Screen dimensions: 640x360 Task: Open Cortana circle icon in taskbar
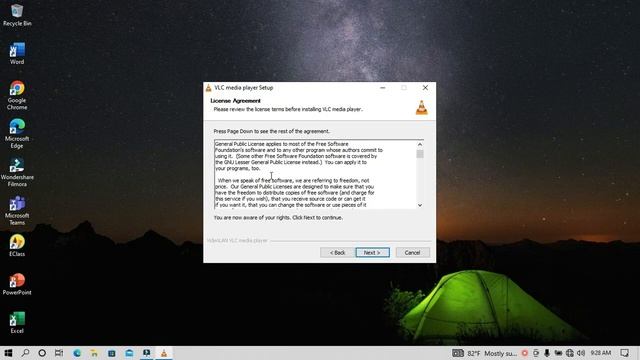tap(42, 353)
